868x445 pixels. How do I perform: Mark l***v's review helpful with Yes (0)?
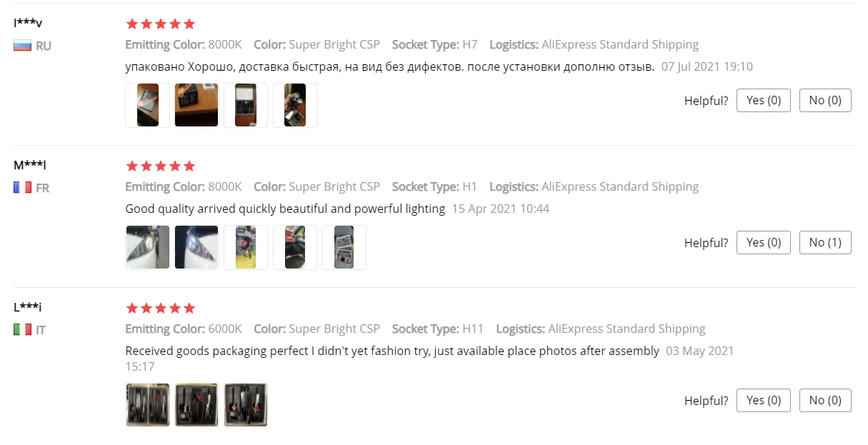click(x=764, y=100)
